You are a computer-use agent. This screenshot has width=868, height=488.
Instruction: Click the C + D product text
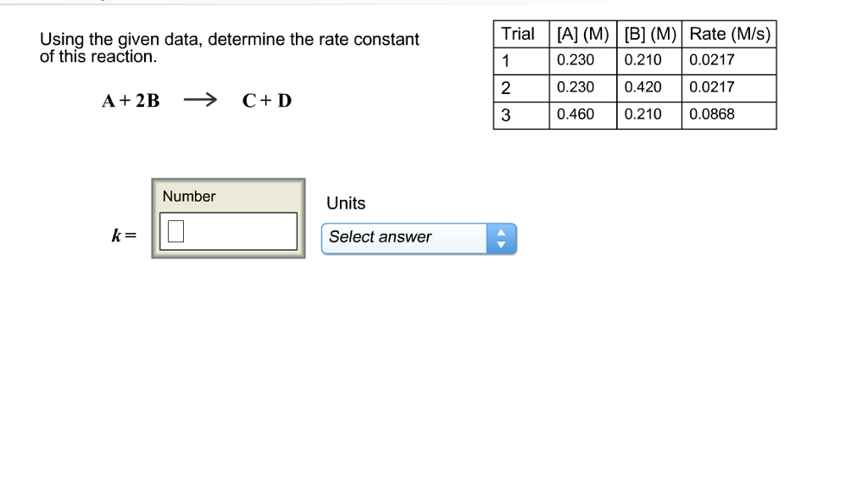[x=265, y=100]
